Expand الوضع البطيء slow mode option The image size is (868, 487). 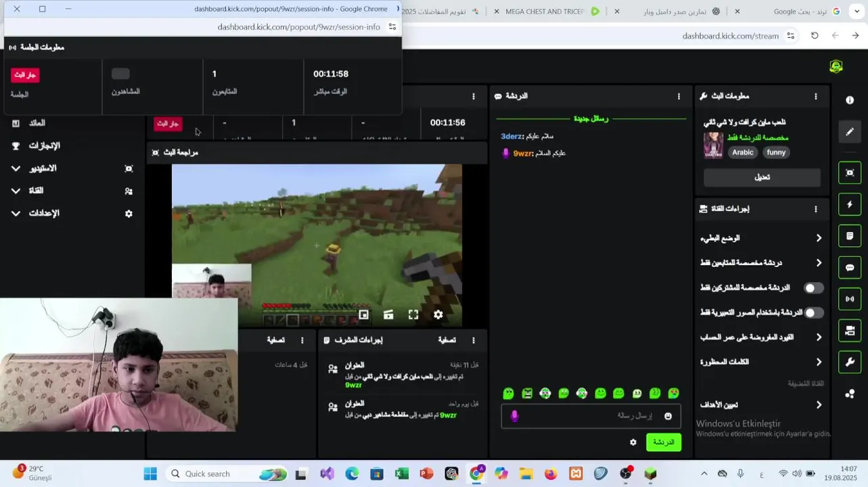click(762, 238)
